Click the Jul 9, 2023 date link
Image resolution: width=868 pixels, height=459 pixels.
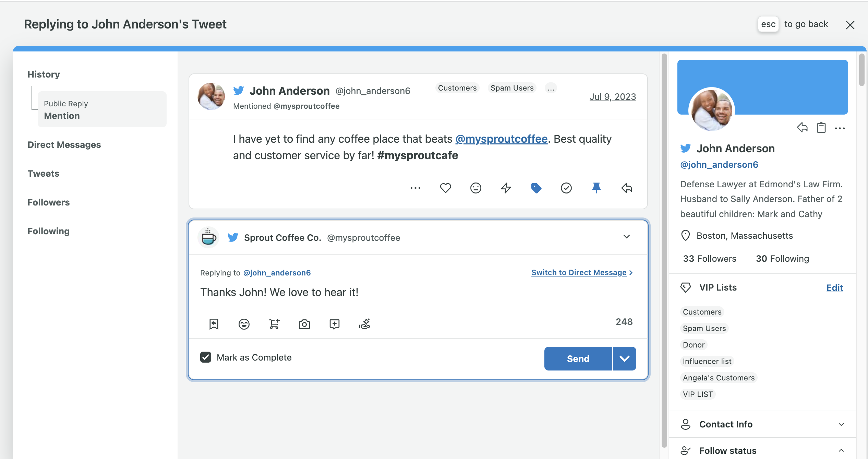coord(613,97)
